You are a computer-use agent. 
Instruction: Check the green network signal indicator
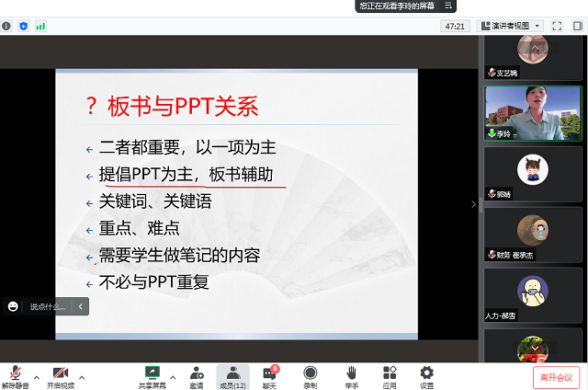pyautogui.click(x=40, y=27)
